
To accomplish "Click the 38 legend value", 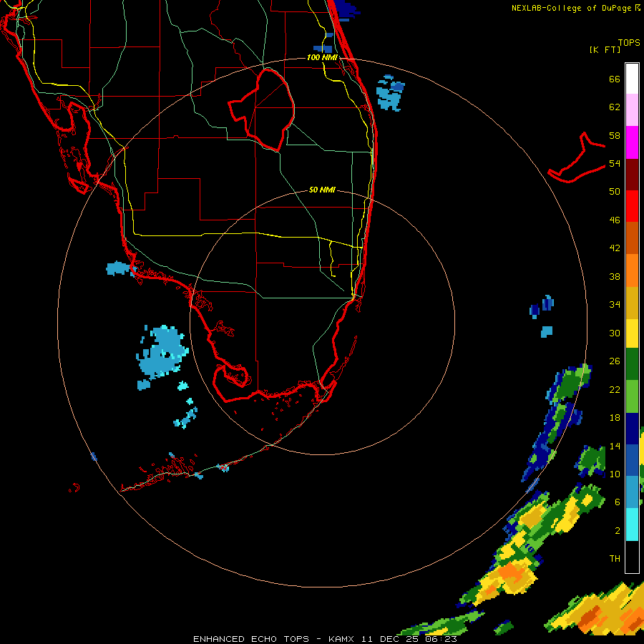I will tap(615, 276).
